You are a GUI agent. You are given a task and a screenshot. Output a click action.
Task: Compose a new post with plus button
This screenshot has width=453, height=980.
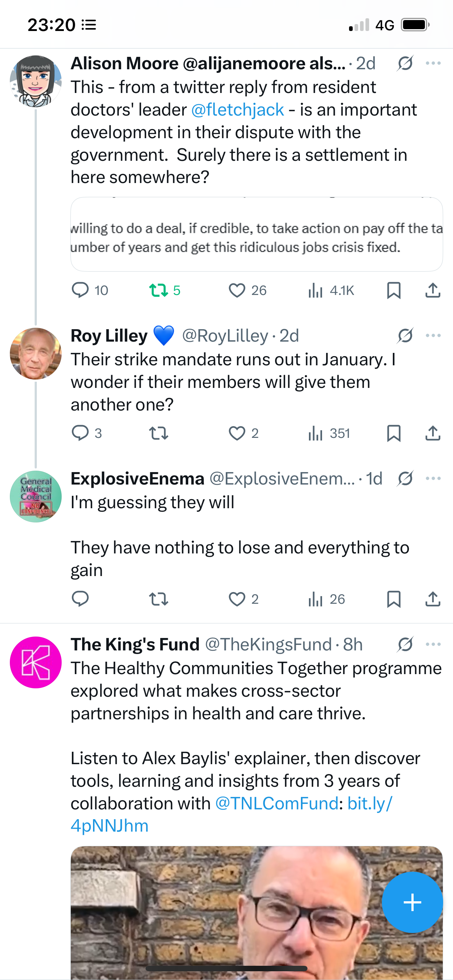pyautogui.click(x=412, y=902)
